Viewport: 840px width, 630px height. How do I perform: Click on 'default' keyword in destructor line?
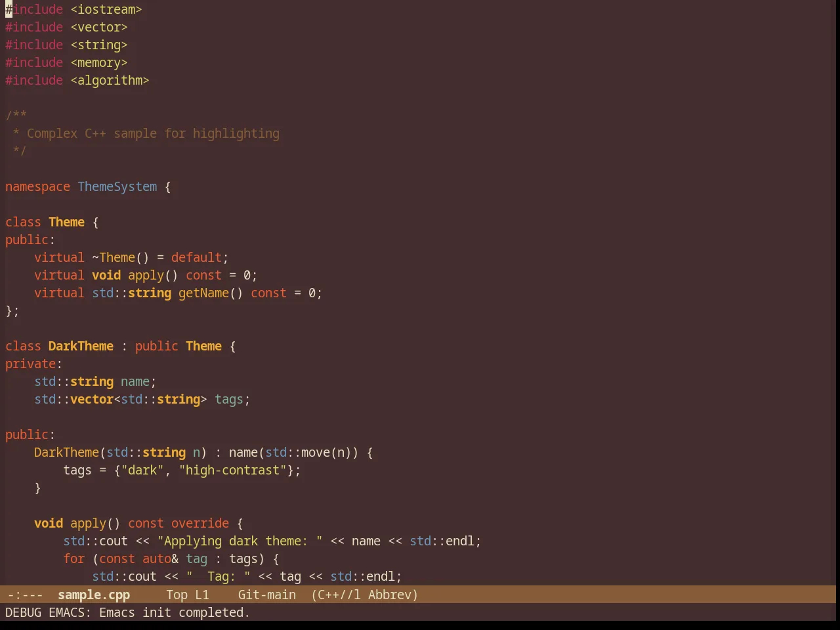coord(196,257)
